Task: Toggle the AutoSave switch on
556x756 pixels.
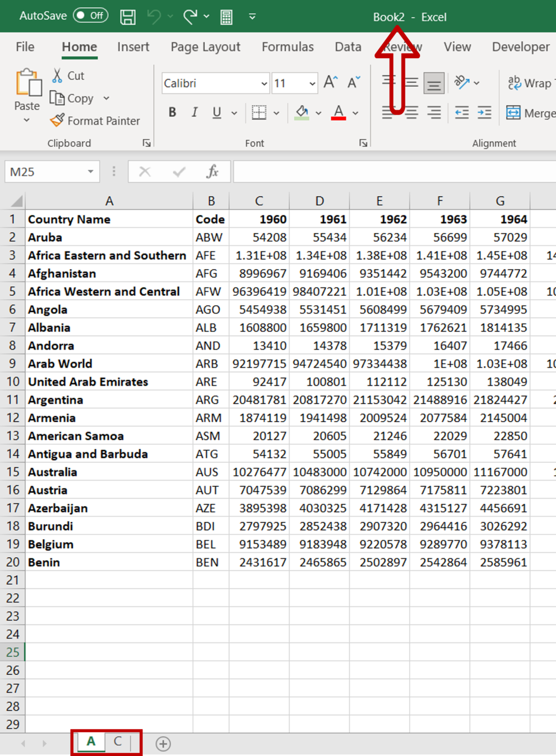Action: tap(92, 15)
